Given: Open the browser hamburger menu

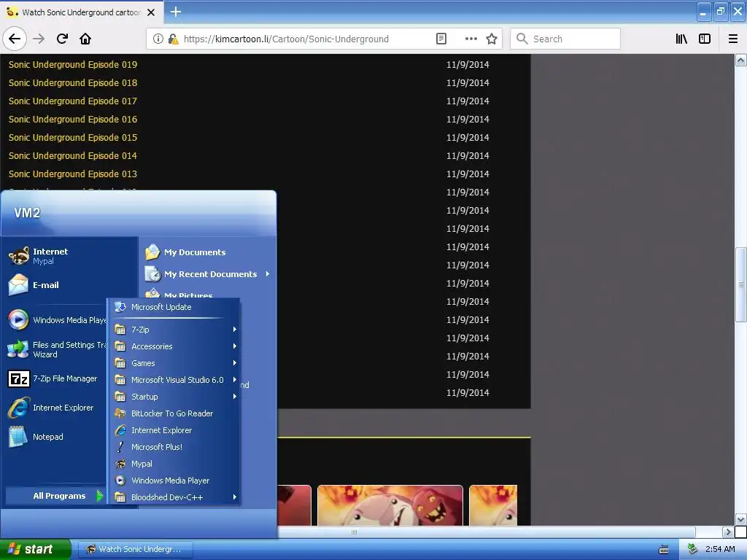Looking at the screenshot, I should [733, 39].
